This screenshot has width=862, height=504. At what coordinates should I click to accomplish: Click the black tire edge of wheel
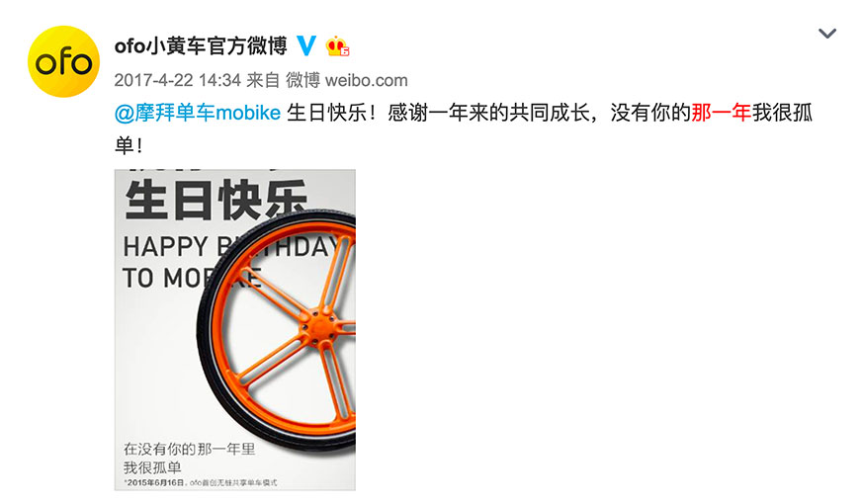[203, 330]
